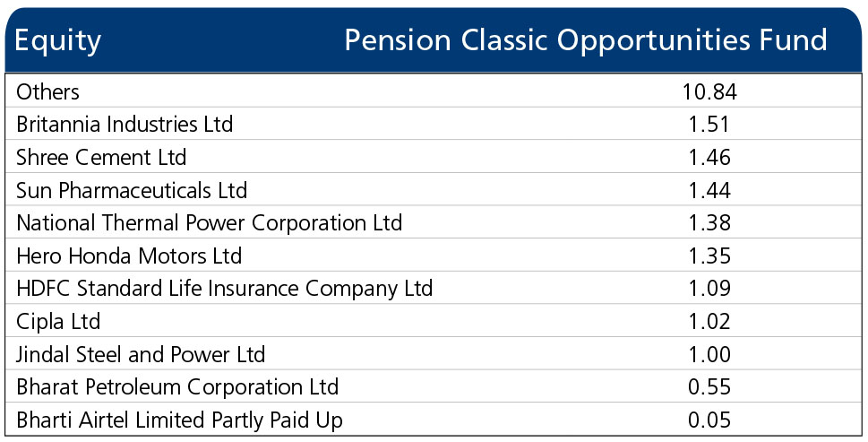Image resolution: width=868 pixels, height=442 pixels.
Task: Click the Pension Classic Opportunities Fund header
Action: pyautogui.click(x=586, y=40)
